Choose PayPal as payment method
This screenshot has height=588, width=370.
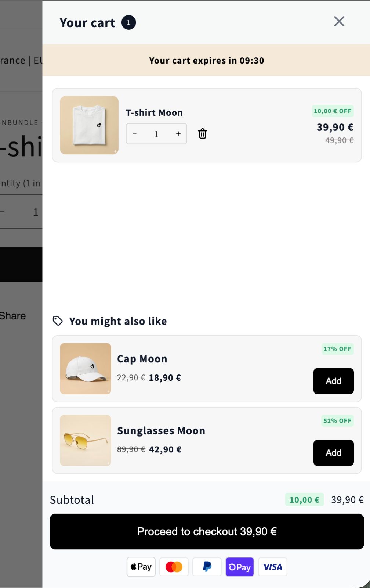tap(207, 567)
